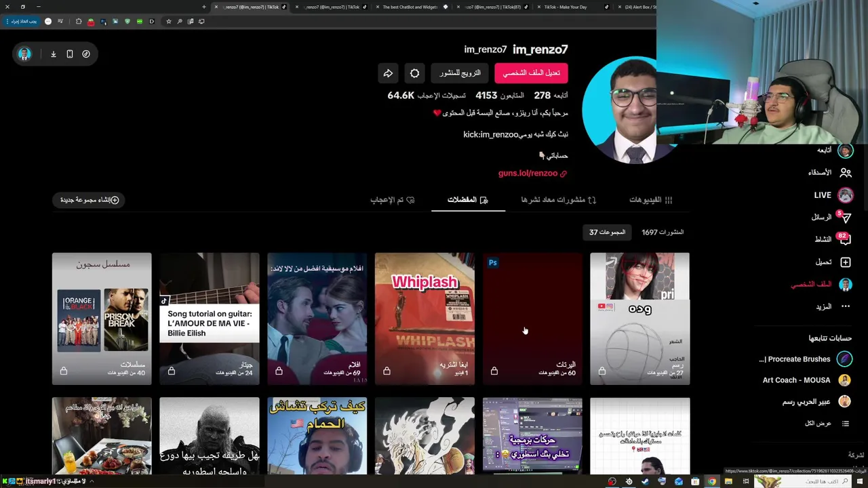Switch to Favorites (المفضلات) tab
This screenshot has width=868, height=488.
pos(468,200)
